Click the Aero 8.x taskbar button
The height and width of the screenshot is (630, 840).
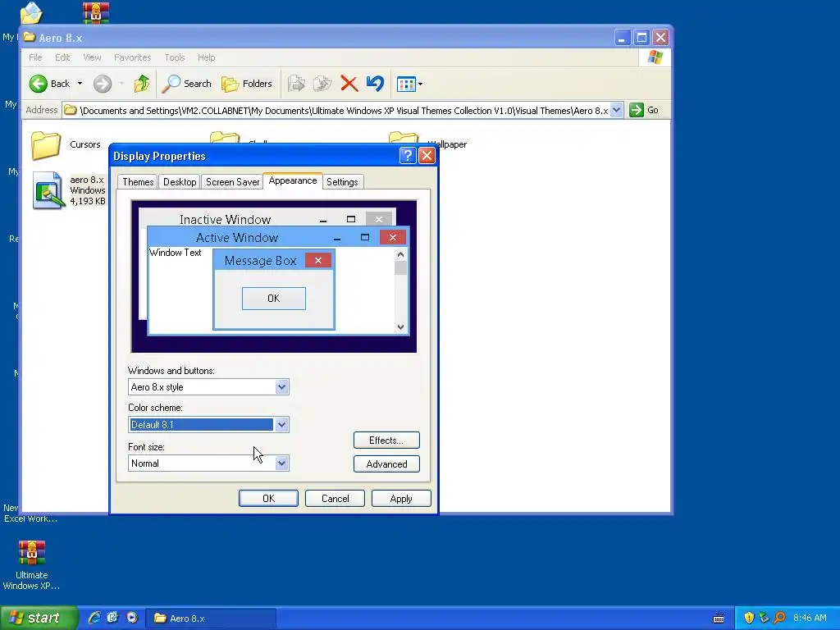pyautogui.click(x=212, y=619)
